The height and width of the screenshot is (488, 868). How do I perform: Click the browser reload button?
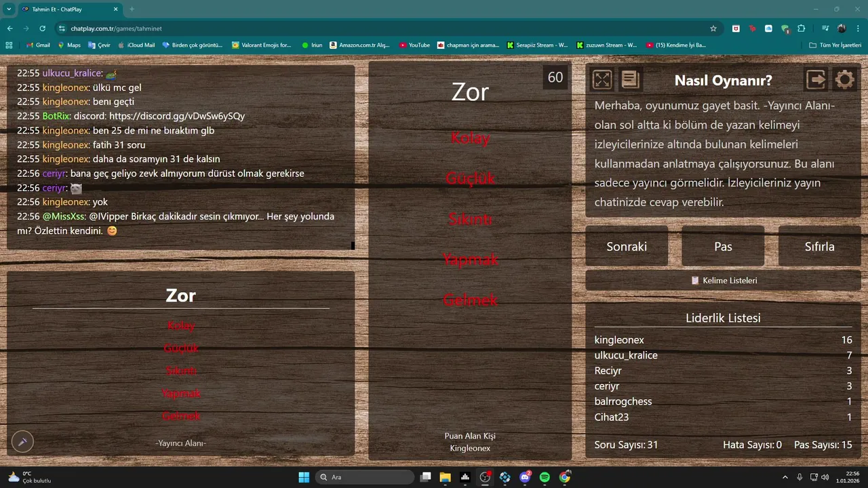tap(43, 28)
